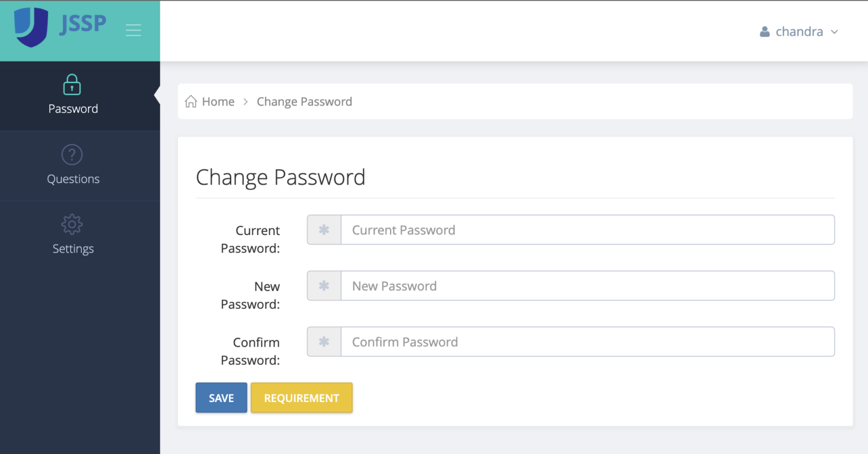
Task: Open Settings via the gear icon
Action: [x=72, y=224]
